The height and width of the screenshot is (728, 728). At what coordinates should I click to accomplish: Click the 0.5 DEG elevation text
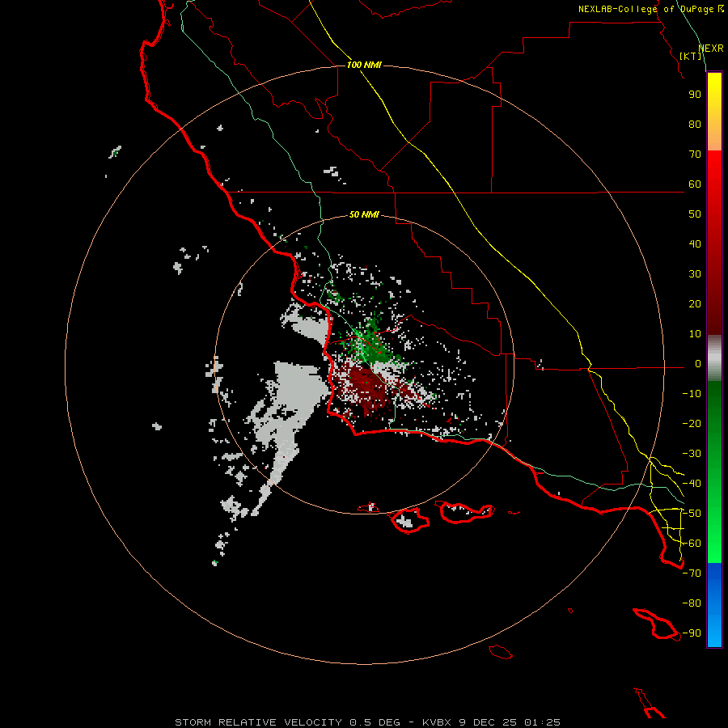[375, 722]
